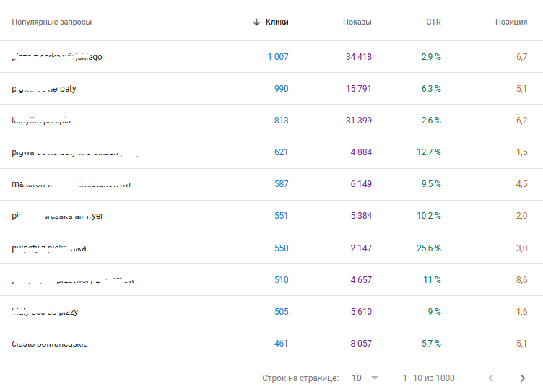
Task: Open the 'kopytka przepis' query row
Action: [41, 121]
